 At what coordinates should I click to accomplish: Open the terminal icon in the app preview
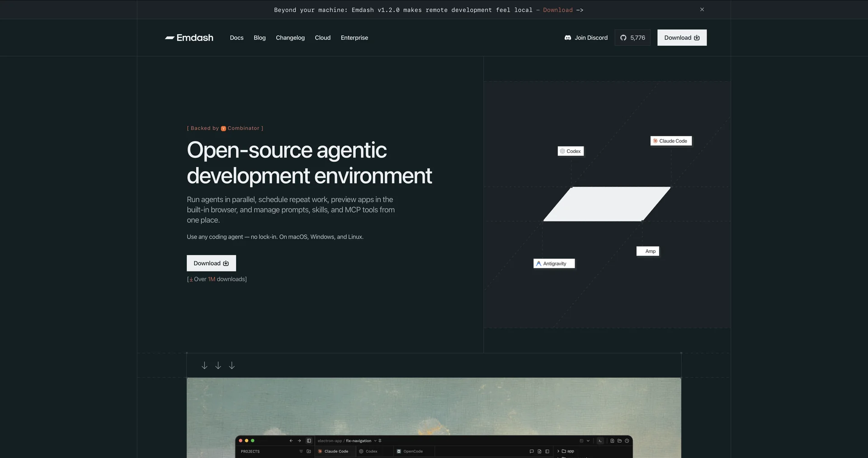[x=600, y=441]
